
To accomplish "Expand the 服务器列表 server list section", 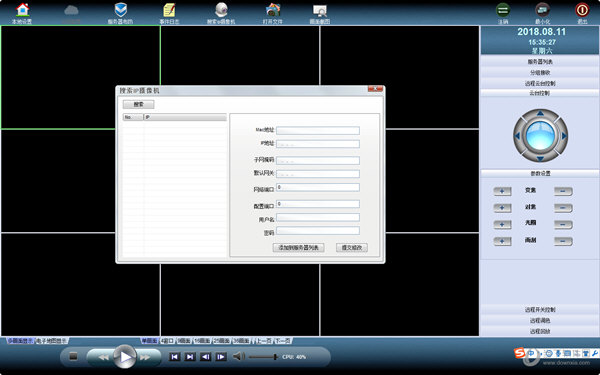I will pyautogui.click(x=540, y=62).
